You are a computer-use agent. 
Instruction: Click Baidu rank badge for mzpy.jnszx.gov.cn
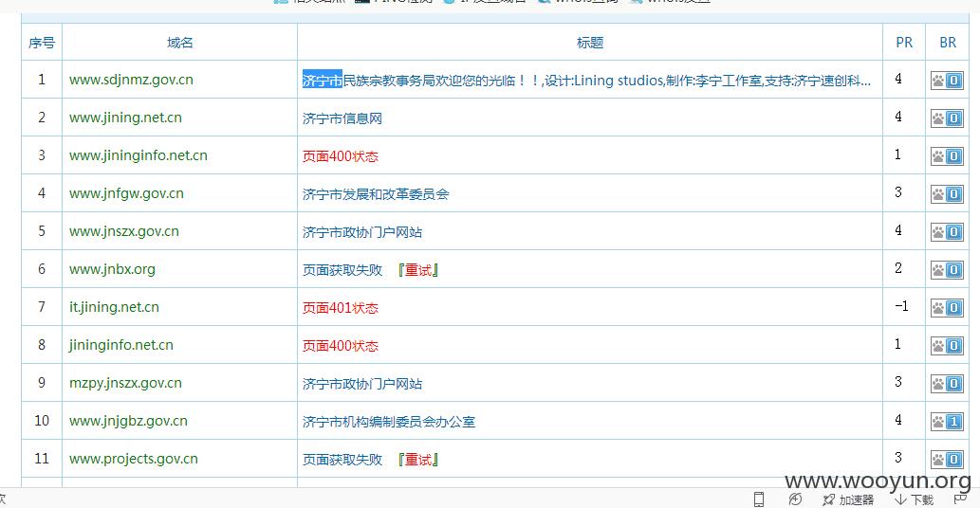tap(947, 384)
